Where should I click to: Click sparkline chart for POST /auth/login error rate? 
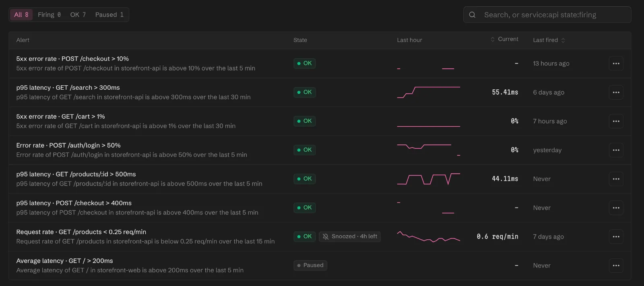click(428, 150)
